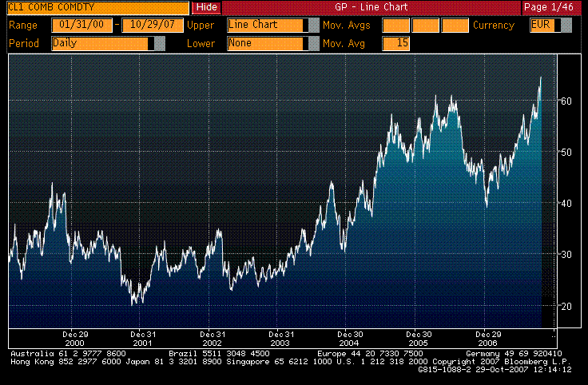This screenshot has width=588, height=385.
Task: Click the second Mov. Avgs input box
Action: pyautogui.click(x=425, y=25)
